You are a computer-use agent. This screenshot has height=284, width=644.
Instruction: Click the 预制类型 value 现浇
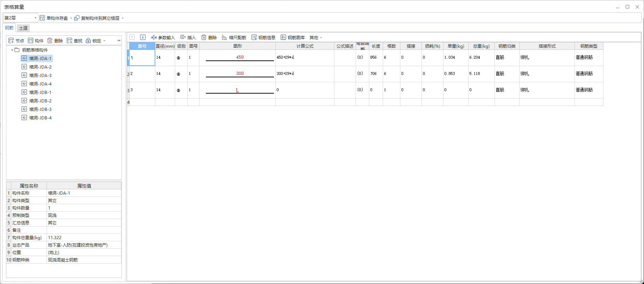coord(84,215)
